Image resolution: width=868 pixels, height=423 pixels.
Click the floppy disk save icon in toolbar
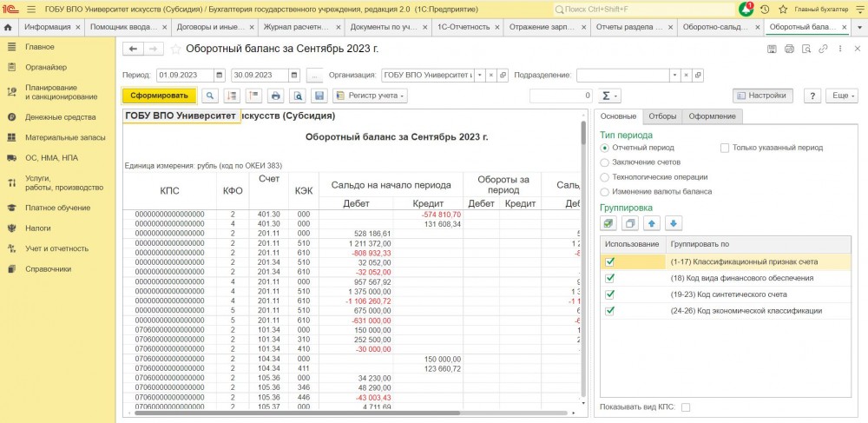pyautogui.click(x=319, y=96)
